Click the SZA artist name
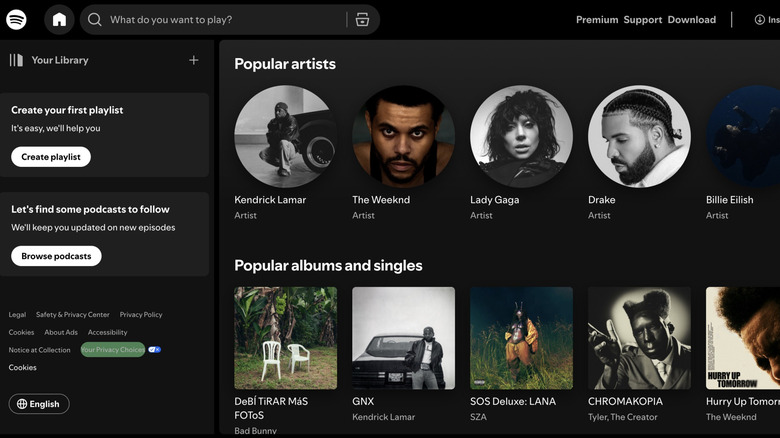The image size is (780, 438). point(478,417)
